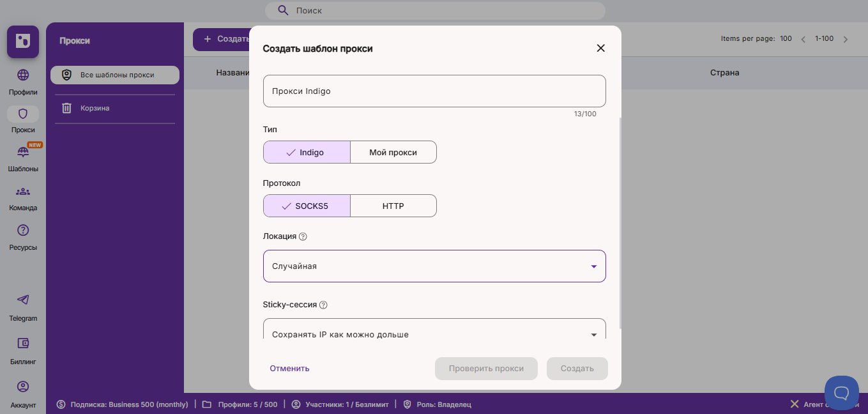
Task: Open Templates umbrella icon marked NEW
Action: [23, 152]
